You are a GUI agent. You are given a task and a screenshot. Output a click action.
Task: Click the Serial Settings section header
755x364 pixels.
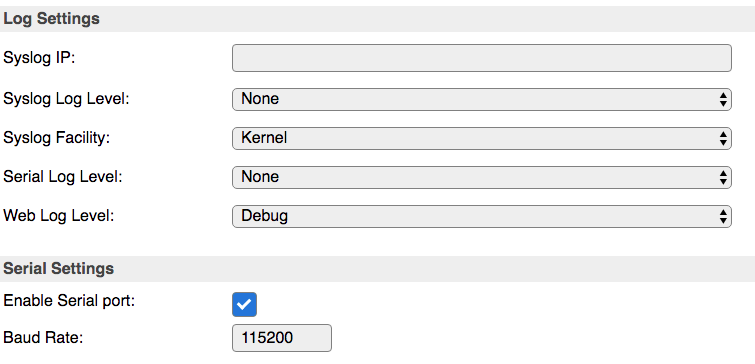pyautogui.click(x=58, y=268)
